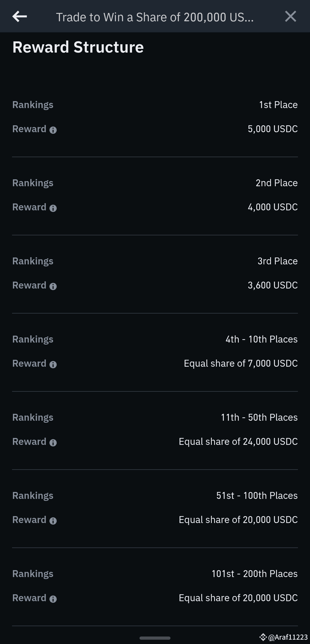Viewport: 310px width, 644px height.
Task: Tap the Reward Structure heading
Action: pos(78,47)
